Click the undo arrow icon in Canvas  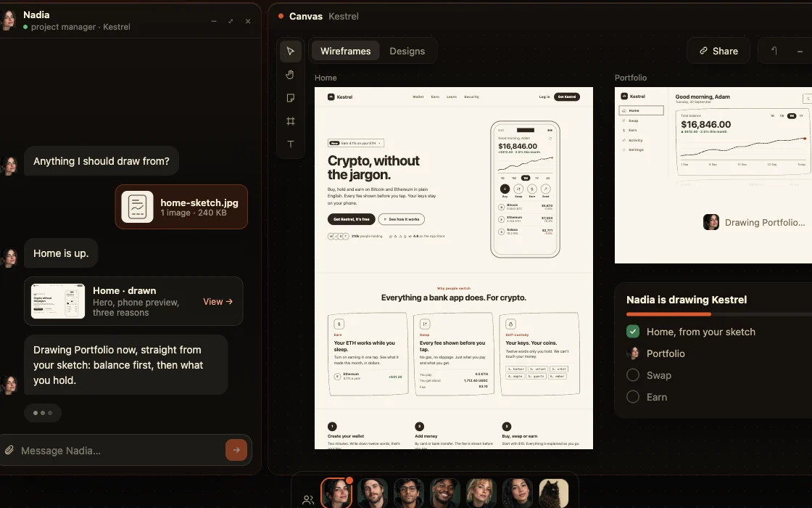pyautogui.click(x=774, y=51)
